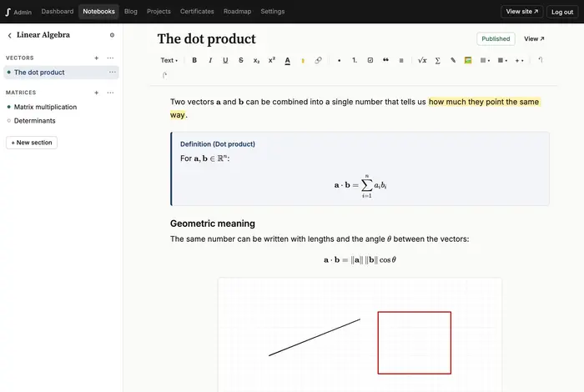Open Linear Algebra notebook settings gear
This screenshot has width=584, height=392.
[112, 35]
